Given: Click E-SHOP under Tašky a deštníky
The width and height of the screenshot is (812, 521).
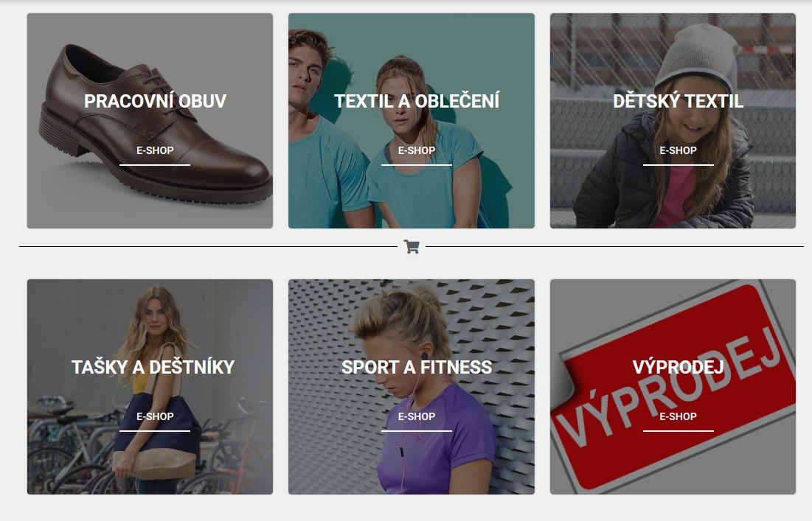Looking at the screenshot, I should (x=155, y=416).
